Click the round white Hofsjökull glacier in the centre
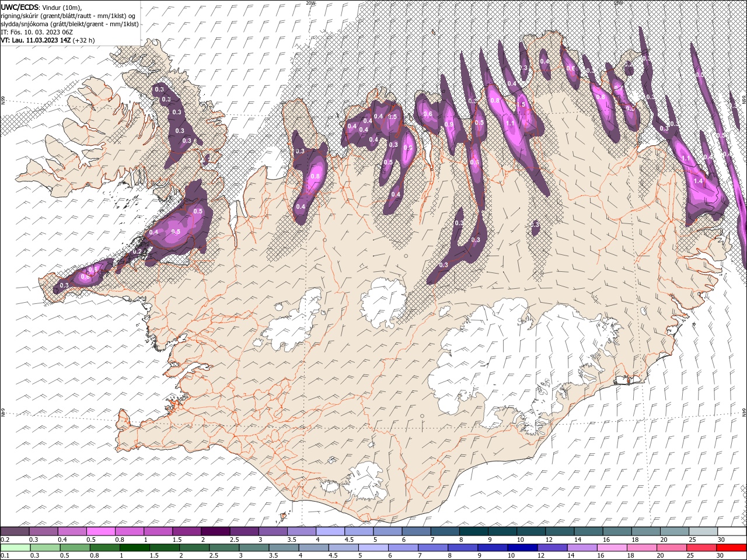747x560 pixels. (x=383, y=302)
